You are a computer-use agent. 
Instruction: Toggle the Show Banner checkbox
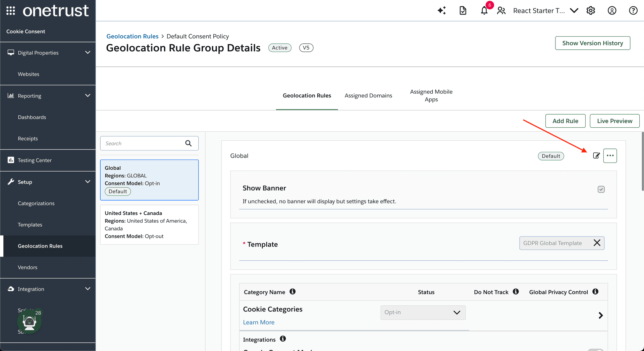[601, 189]
